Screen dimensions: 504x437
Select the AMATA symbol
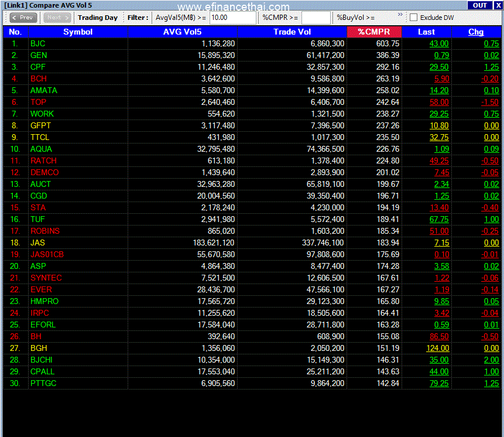(44, 90)
